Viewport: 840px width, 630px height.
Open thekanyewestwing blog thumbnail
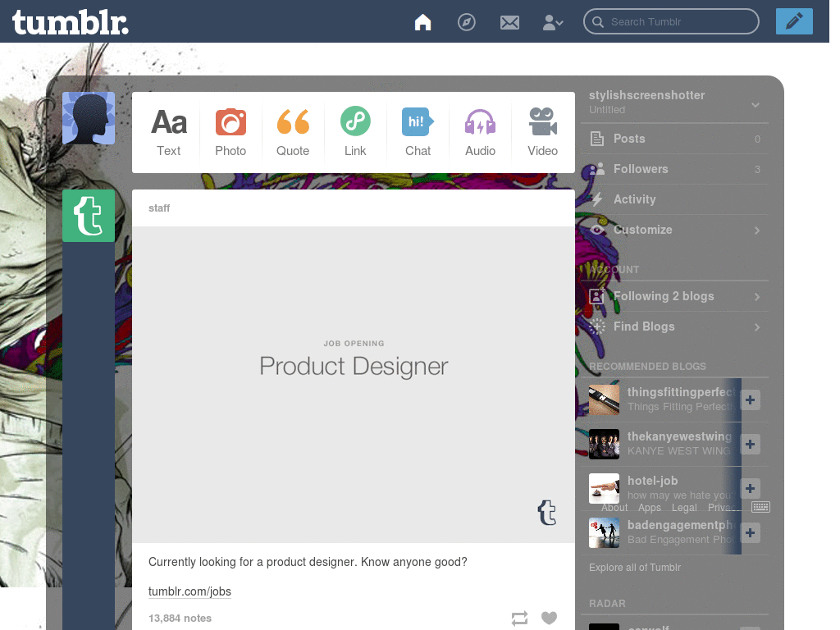(x=604, y=444)
